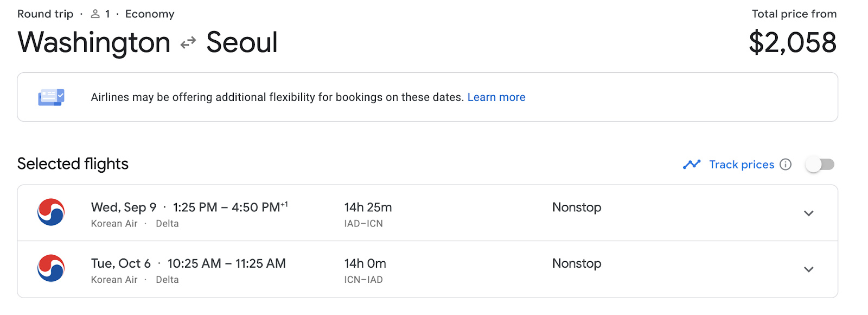868x315 pixels.
Task: Click the Korean Air logo on Oct 6 flight
Action: pyautogui.click(x=51, y=268)
